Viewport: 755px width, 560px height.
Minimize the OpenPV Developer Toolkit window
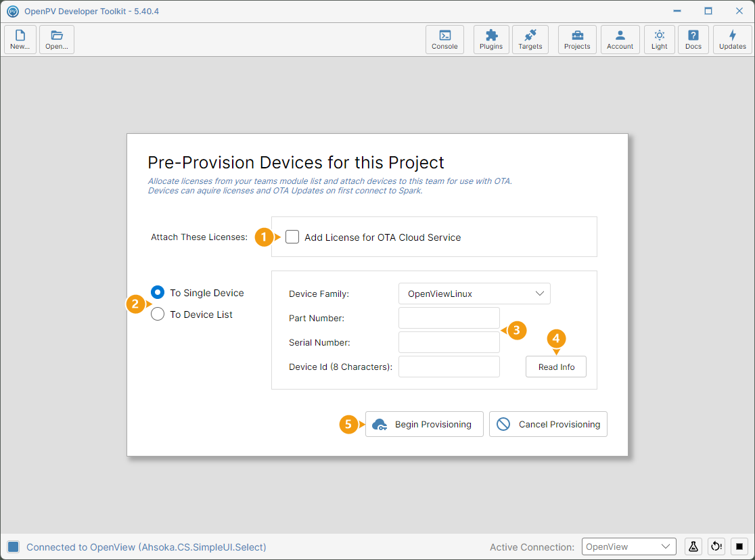click(677, 11)
